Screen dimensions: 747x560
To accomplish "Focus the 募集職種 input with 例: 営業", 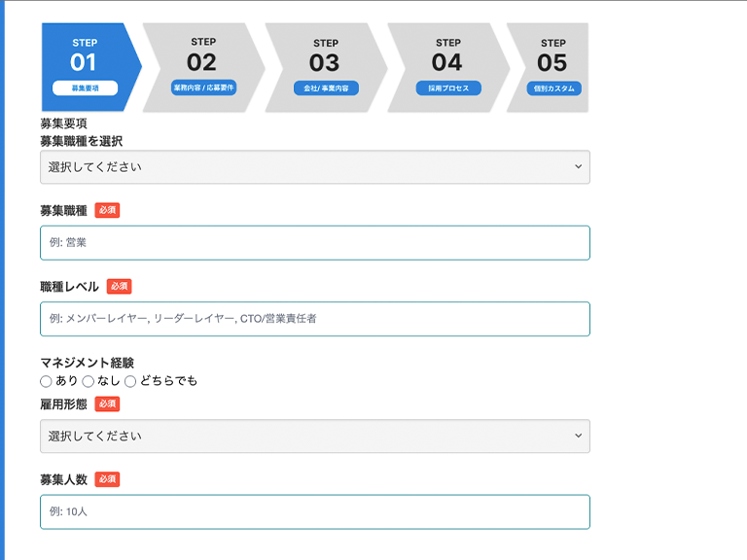I will click(315, 243).
